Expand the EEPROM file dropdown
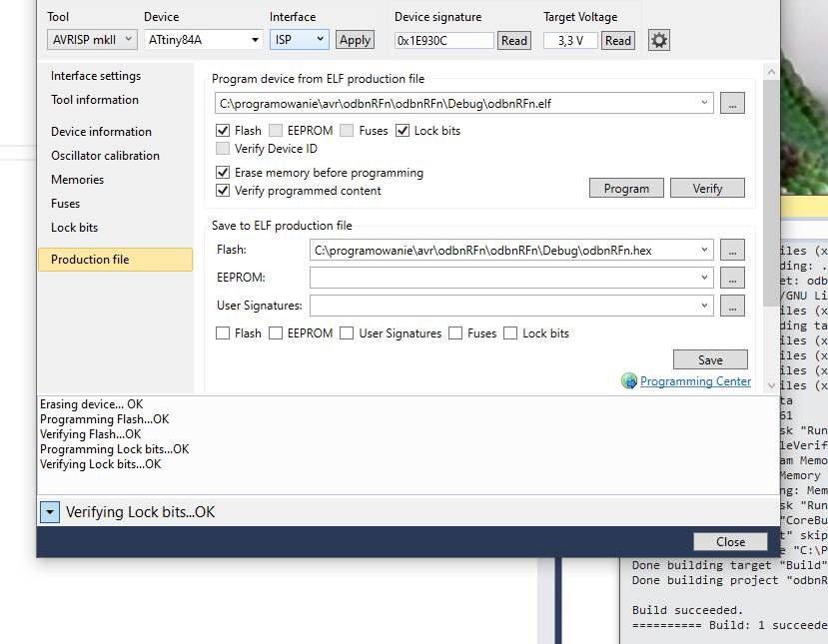 click(x=704, y=278)
